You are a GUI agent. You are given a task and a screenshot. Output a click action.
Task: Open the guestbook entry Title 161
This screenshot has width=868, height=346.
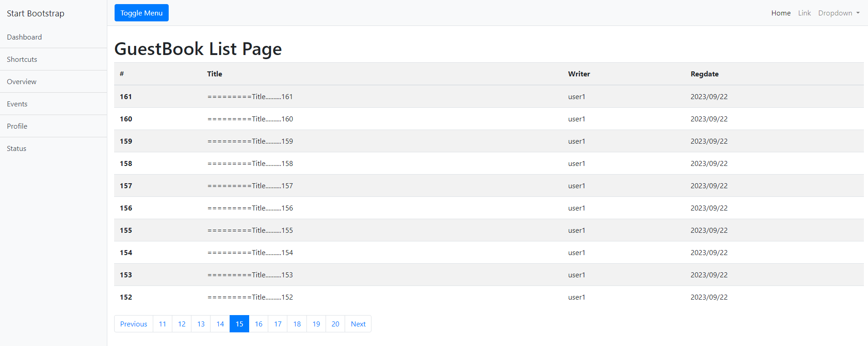coord(250,96)
